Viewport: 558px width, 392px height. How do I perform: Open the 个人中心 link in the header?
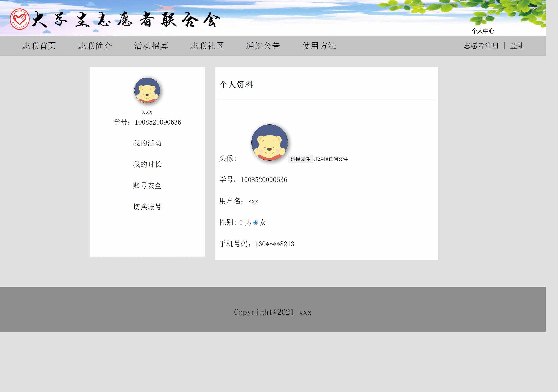tap(483, 31)
